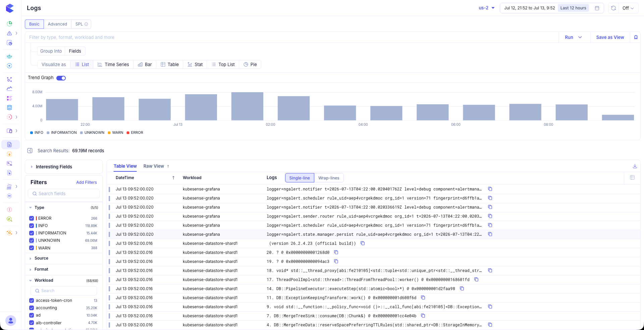Switch to the Advanced query tab
Screen dimensions: 644x330
pos(57,24)
